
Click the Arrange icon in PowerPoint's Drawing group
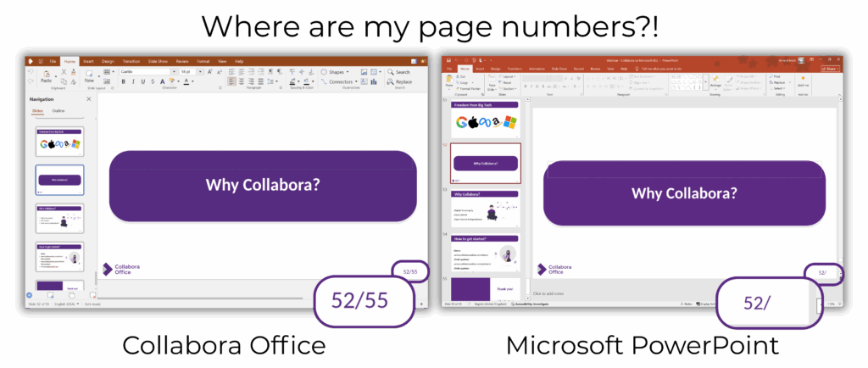click(715, 82)
